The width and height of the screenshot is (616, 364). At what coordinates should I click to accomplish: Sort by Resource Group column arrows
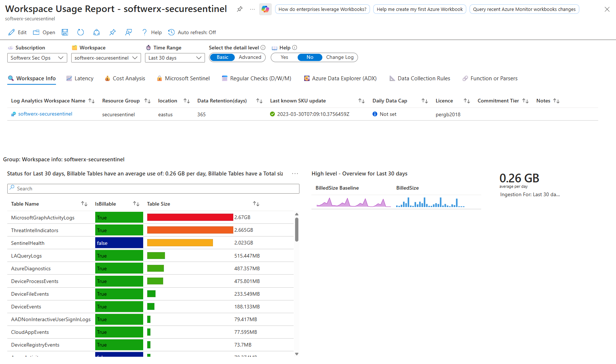tap(148, 101)
